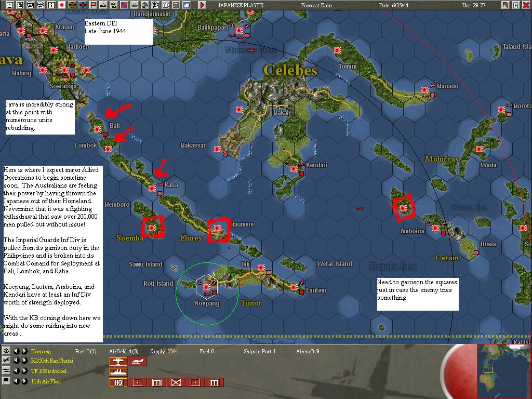Click the 'Port: 3 (1)' text
Viewport: 532px width, 399px height.
pyautogui.click(x=86, y=351)
